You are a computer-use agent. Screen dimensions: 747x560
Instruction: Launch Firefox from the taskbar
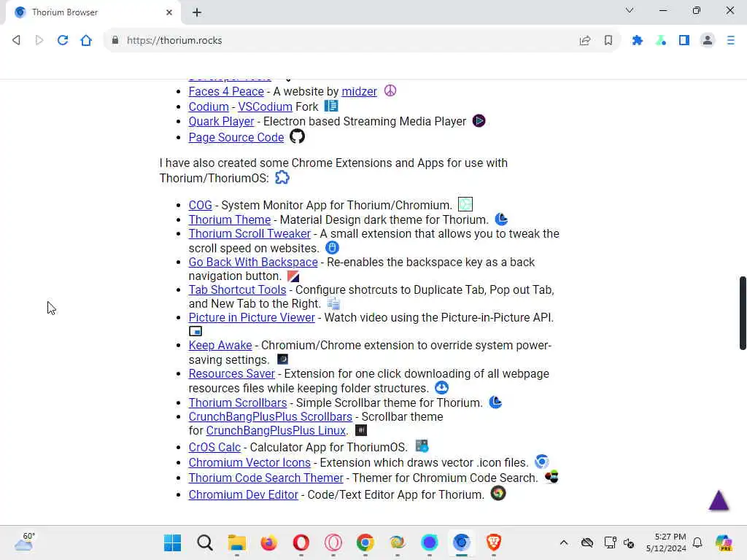coord(268,542)
